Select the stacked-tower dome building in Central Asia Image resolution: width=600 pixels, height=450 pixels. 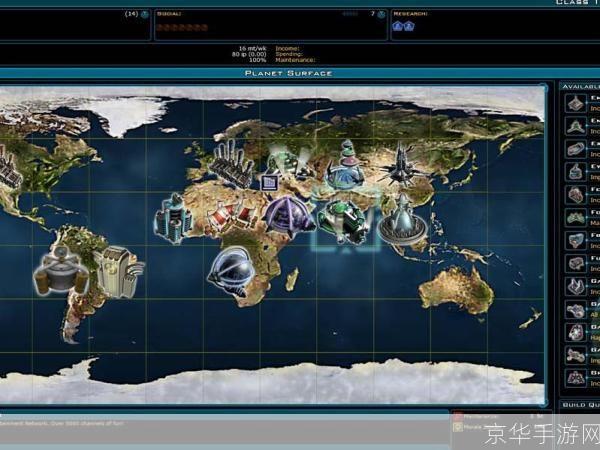pyautogui.click(x=345, y=166)
